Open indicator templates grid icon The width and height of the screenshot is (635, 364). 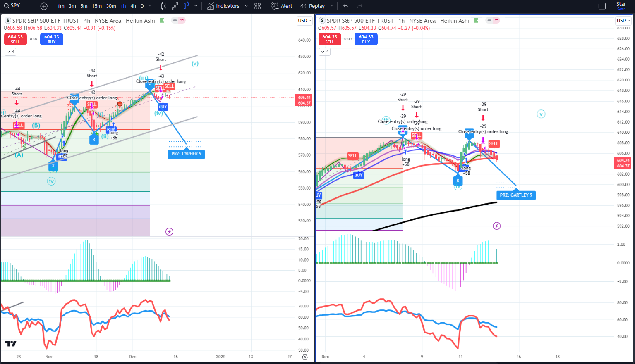pyautogui.click(x=258, y=6)
